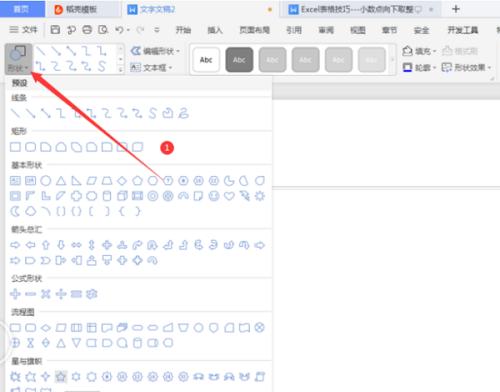The height and width of the screenshot is (392, 500).
Task: Select the isosceles triangle in 基本形状
Action: (x=61, y=181)
